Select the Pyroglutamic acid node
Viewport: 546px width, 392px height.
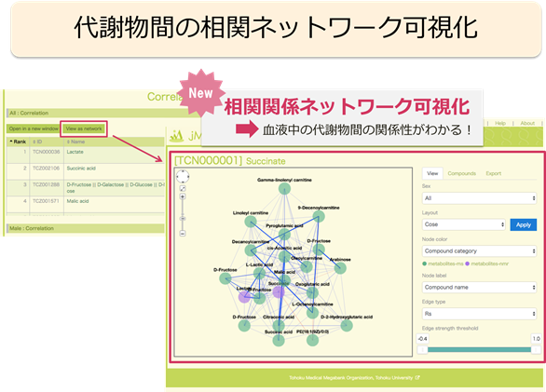click(284, 235)
